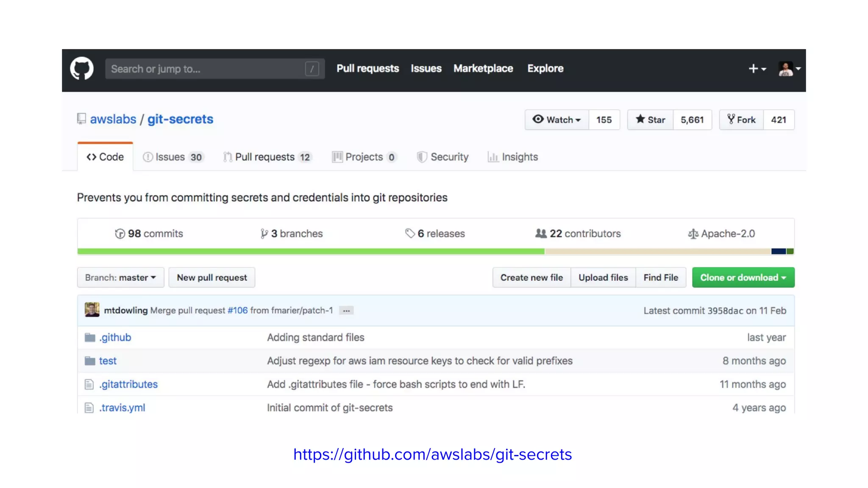868x488 pixels.
Task: Open 22 contributors link
Action: coord(578,233)
